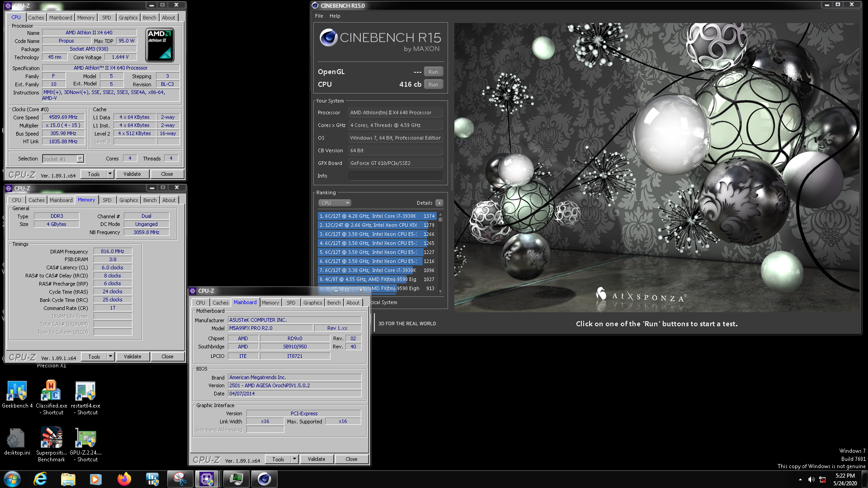Click network status tray icon

click(x=822, y=479)
